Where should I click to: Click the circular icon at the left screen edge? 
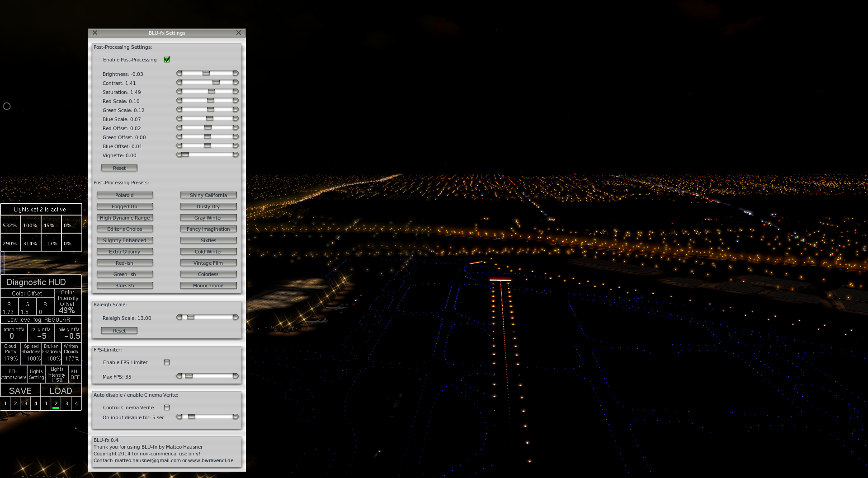(x=7, y=106)
